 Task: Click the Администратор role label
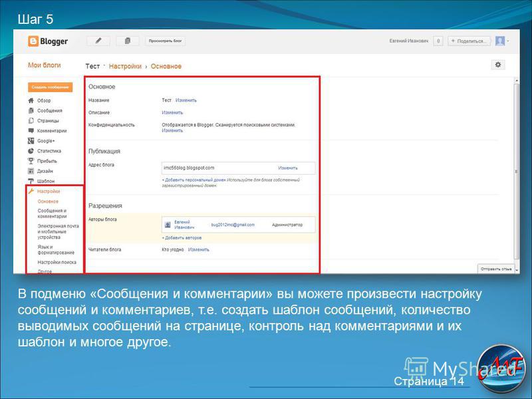pos(287,225)
